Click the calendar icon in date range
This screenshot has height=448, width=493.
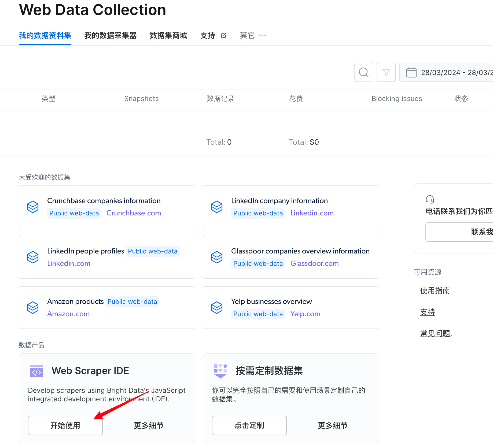click(x=411, y=72)
